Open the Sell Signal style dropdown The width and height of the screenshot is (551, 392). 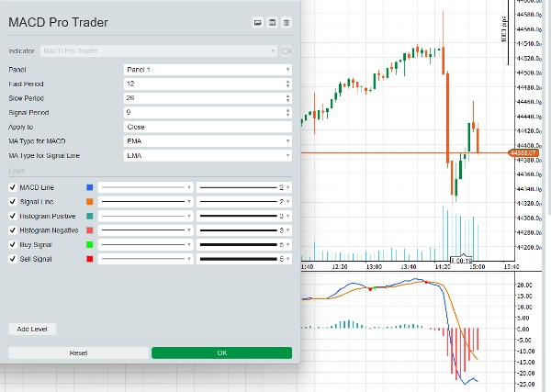point(145,259)
